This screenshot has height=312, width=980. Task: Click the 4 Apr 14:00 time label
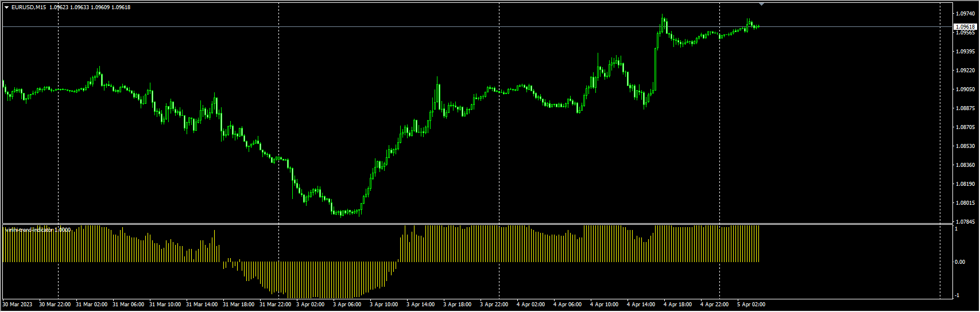coord(641,305)
